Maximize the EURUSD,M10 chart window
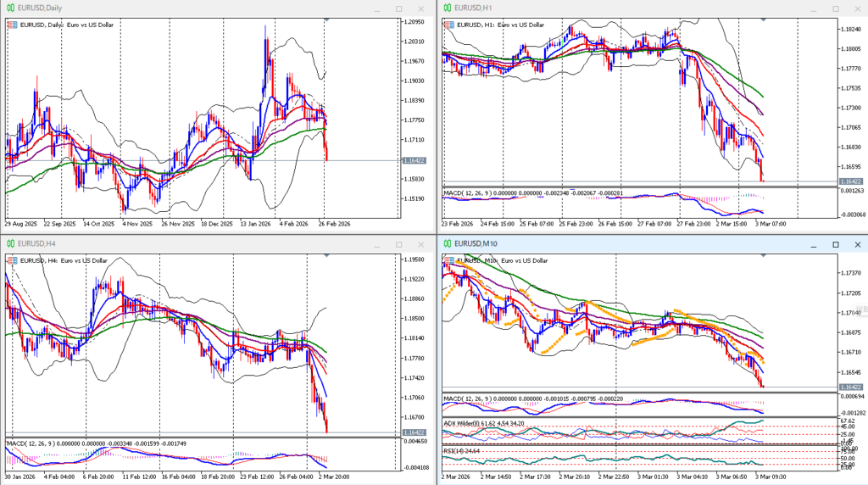Viewport: 868px width, 485px height. 835,244
